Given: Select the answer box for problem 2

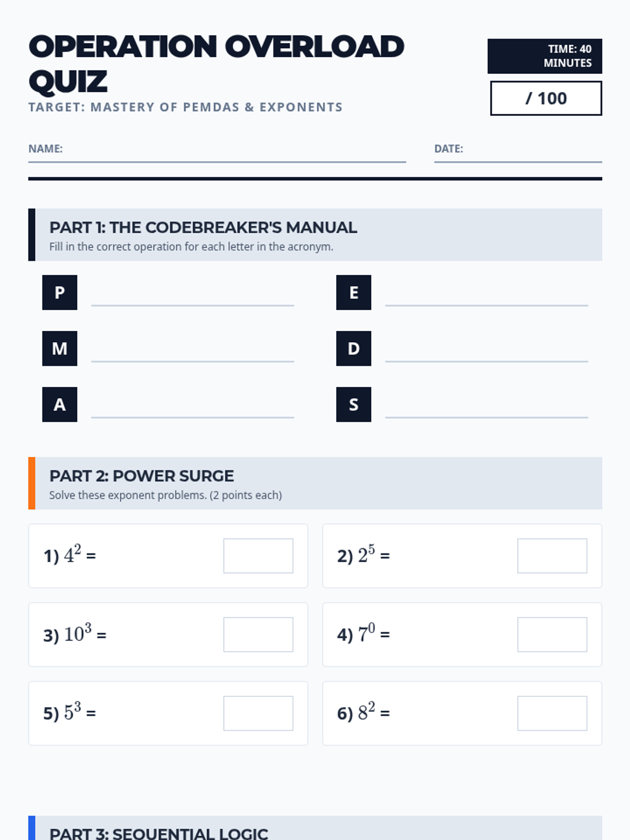Looking at the screenshot, I should [x=552, y=556].
